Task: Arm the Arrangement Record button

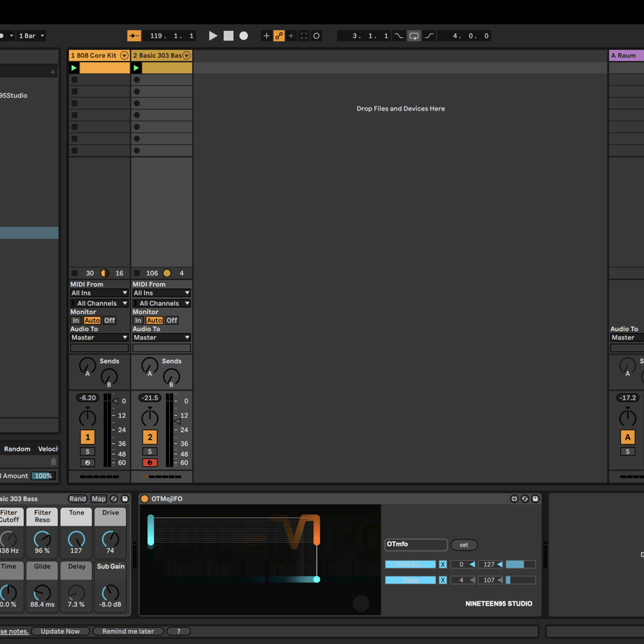Action: point(244,36)
